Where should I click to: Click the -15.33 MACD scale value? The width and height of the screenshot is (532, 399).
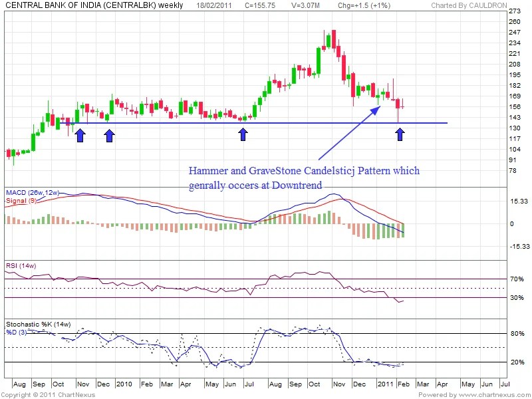[519, 246]
